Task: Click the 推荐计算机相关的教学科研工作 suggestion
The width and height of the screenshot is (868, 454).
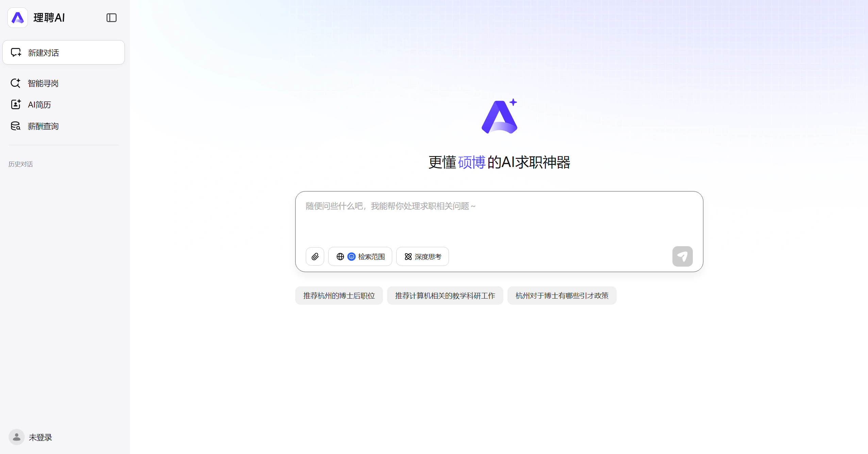Action: pos(445,295)
